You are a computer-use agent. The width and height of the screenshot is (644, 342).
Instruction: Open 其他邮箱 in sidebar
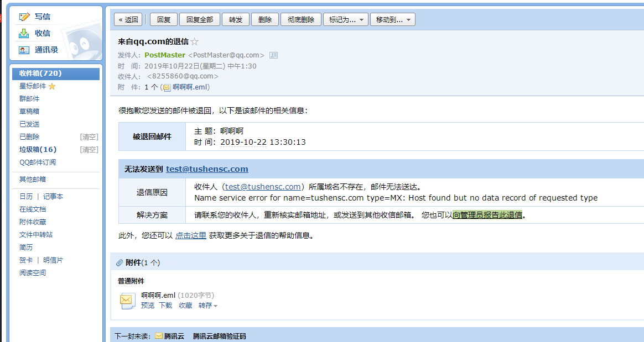click(33, 180)
